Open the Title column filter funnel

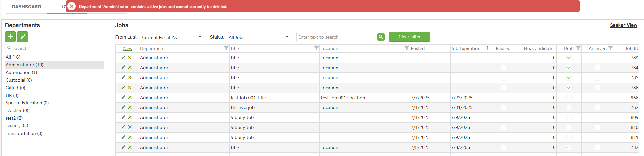[x=316, y=48]
